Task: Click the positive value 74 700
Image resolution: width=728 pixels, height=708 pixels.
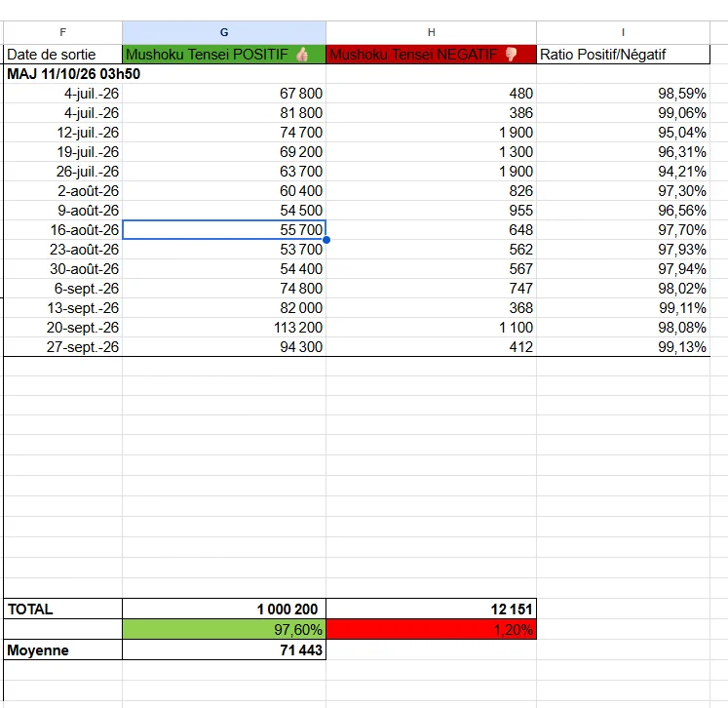Action: (224, 133)
